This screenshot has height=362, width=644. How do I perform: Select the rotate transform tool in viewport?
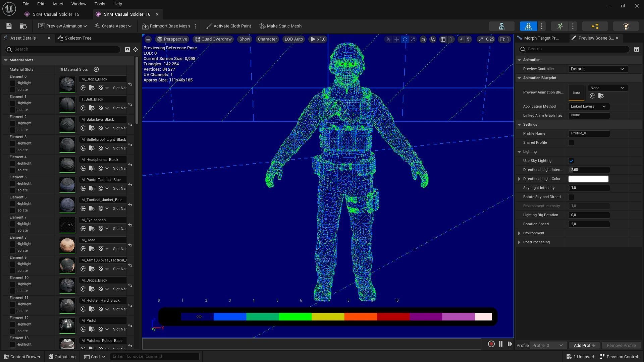point(405,39)
